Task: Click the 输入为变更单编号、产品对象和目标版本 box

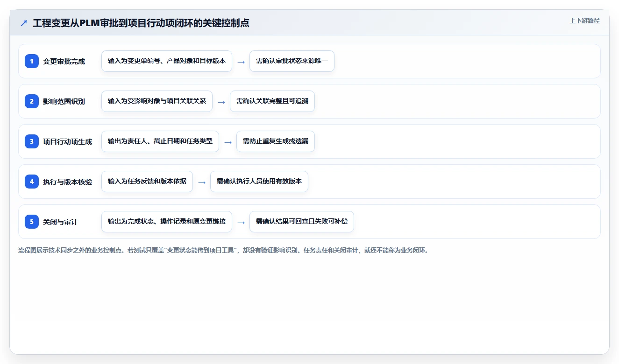Action: [167, 61]
